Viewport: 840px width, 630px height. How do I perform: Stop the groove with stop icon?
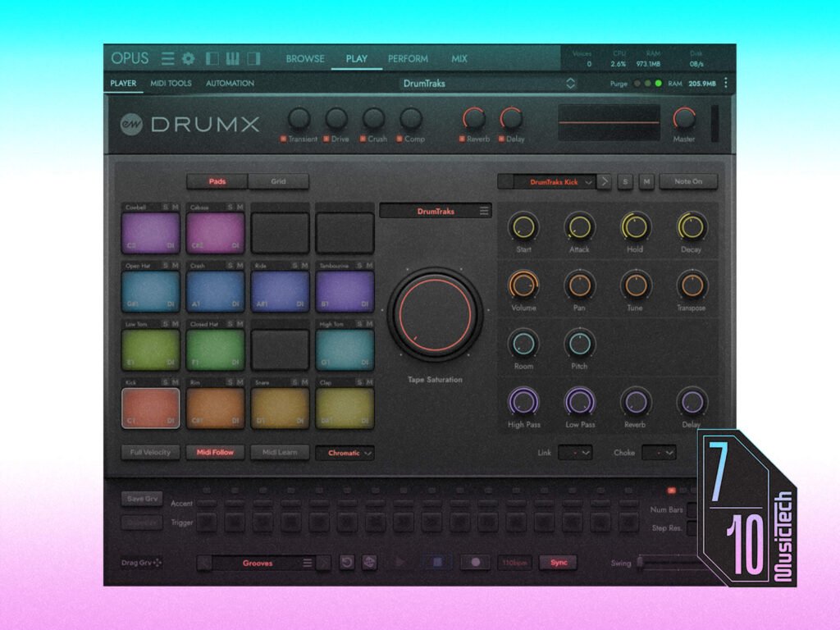point(437,563)
